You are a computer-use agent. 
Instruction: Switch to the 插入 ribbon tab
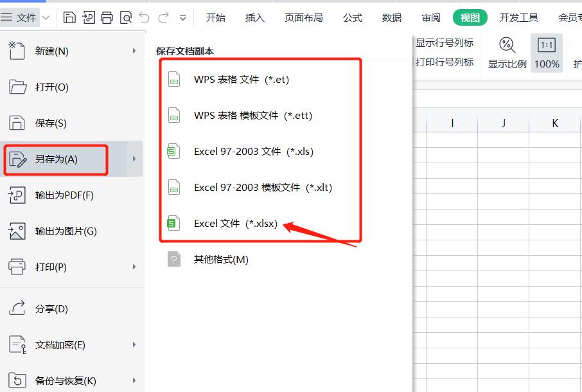[x=255, y=17]
